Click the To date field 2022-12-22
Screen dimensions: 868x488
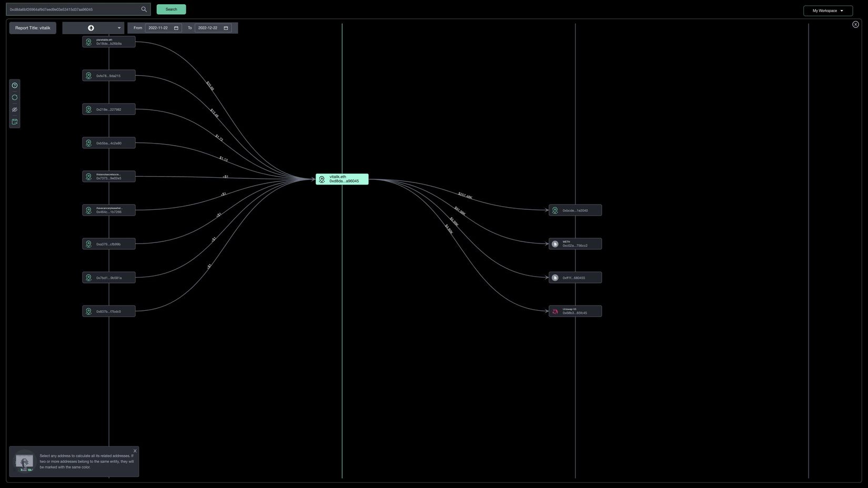(x=213, y=28)
